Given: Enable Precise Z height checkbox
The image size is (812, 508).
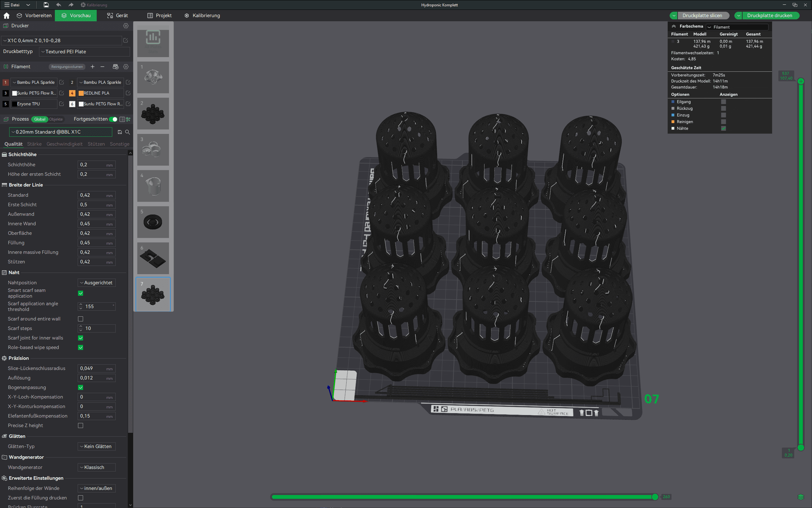Looking at the screenshot, I should click(x=81, y=426).
